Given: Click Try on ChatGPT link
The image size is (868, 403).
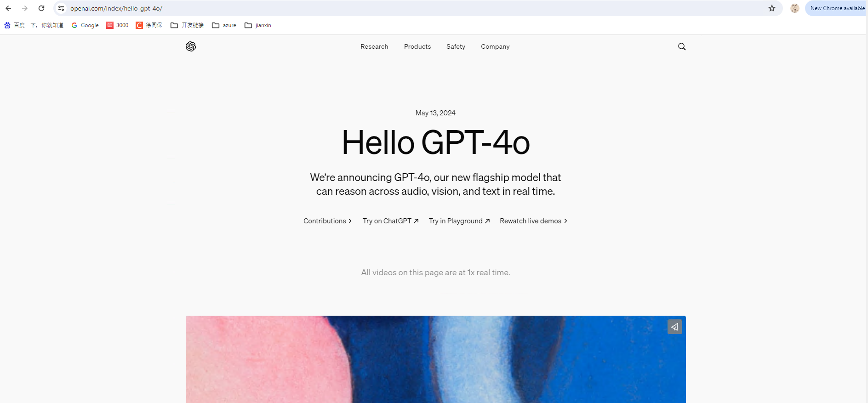Looking at the screenshot, I should pyautogui.click(x=390, y=221).
